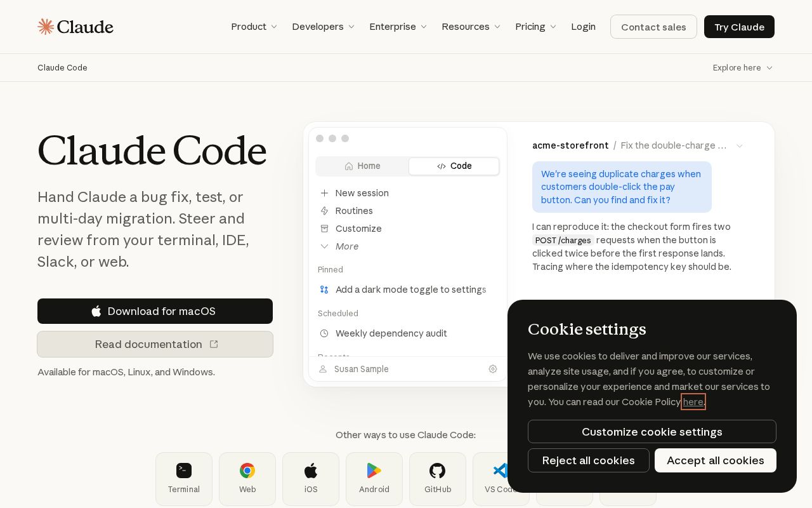Click the settings gear beside Susan Sample
The height and width of the screenshot is (508, 812).
coord(493,369)
